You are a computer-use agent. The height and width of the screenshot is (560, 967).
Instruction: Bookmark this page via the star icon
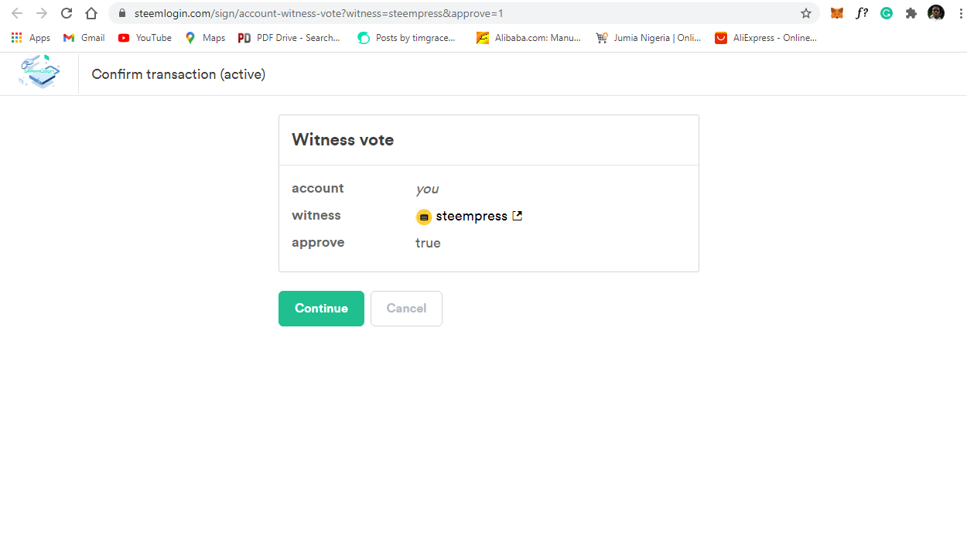click(x=806, y=13)
